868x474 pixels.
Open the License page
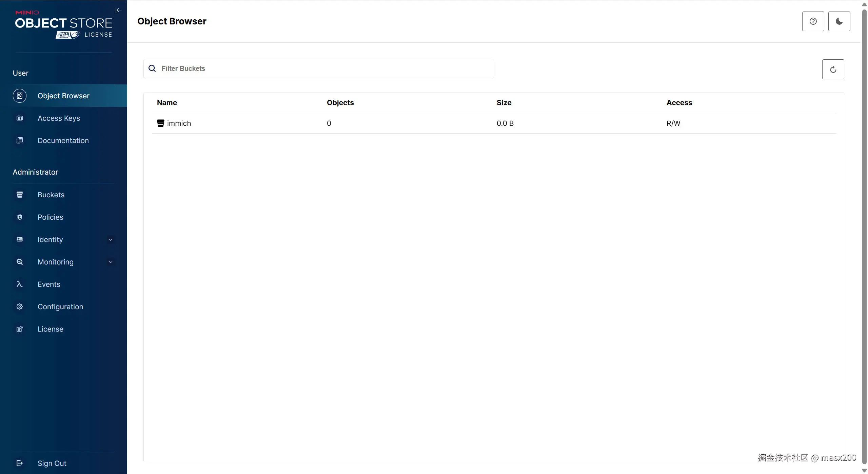50,329
